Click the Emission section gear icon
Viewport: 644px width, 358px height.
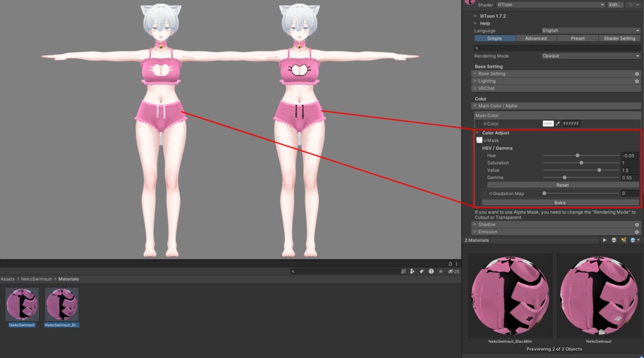pyautogui.click(x=637, y=232)
